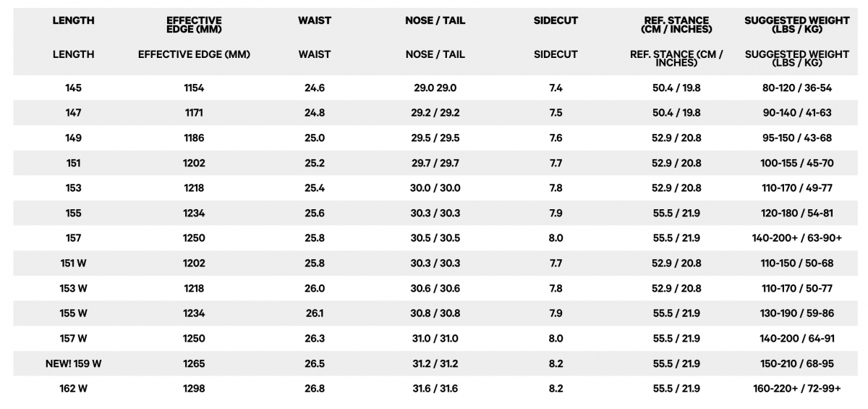Select the 7.4 sidecut value
The image size is (868, 409).
click(556, 88)
